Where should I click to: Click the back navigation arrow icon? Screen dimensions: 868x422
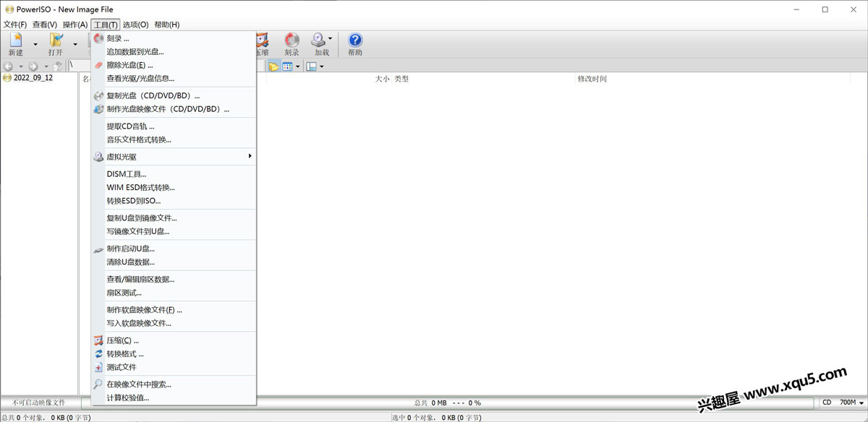(8, 66)
